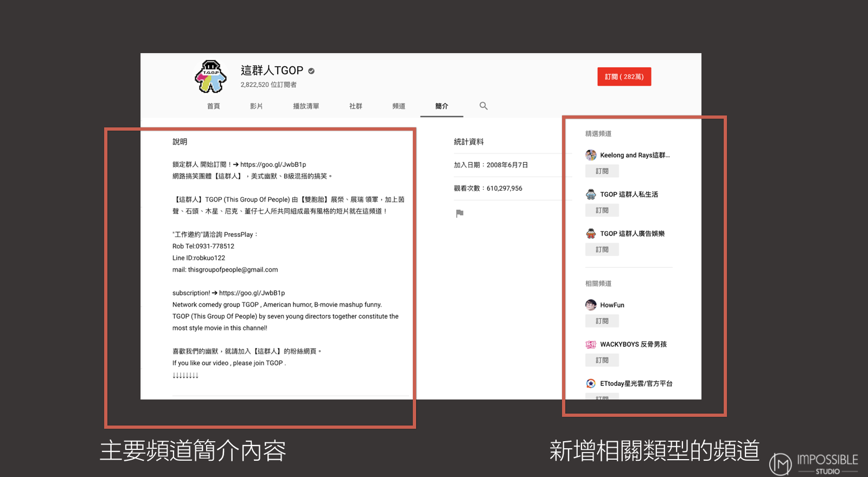Open the 首頁 tab
The height and width of the screenshot is (477, 868).
[x=213, y=106]
